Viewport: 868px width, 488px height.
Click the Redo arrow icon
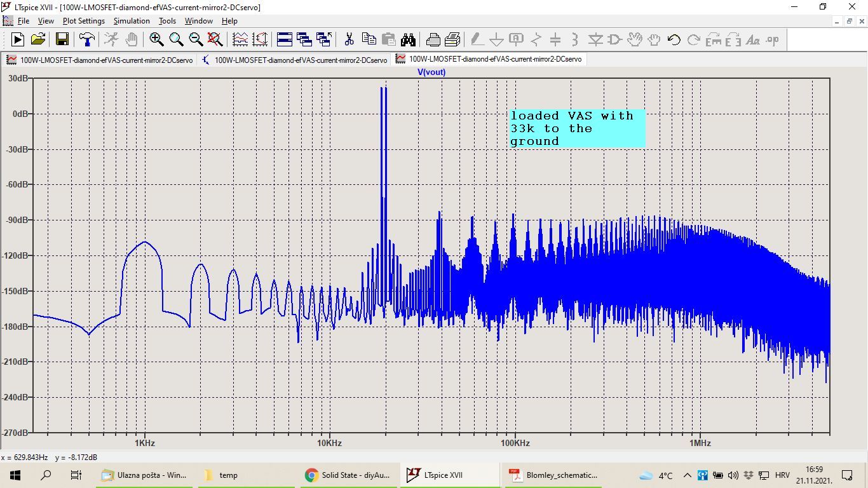pyautogui.click(x=693, y=39)
